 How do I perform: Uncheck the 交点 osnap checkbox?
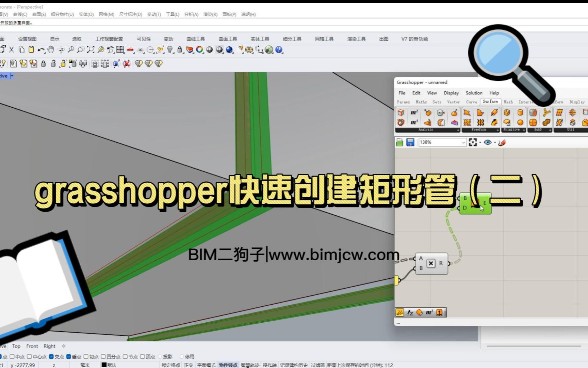pos(51,356)
